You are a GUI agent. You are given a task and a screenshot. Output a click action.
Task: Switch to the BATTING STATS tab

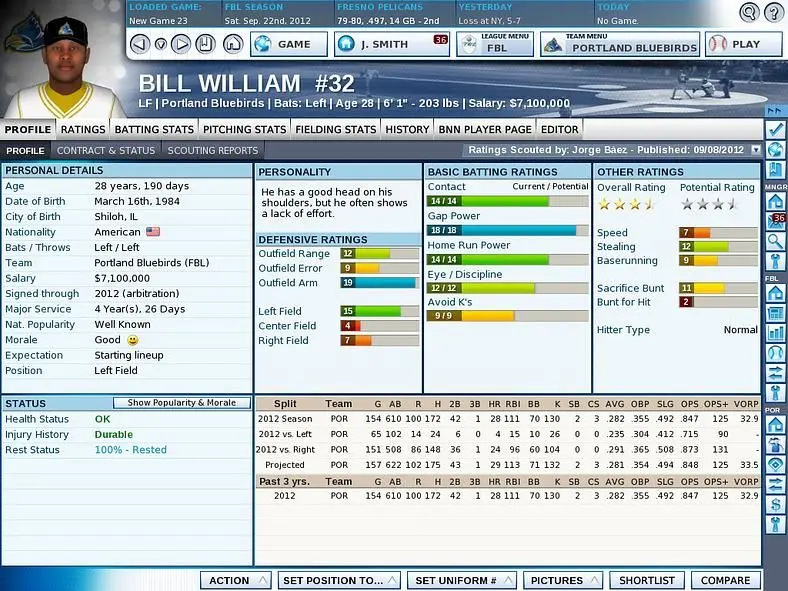click(x=154, y=129)
